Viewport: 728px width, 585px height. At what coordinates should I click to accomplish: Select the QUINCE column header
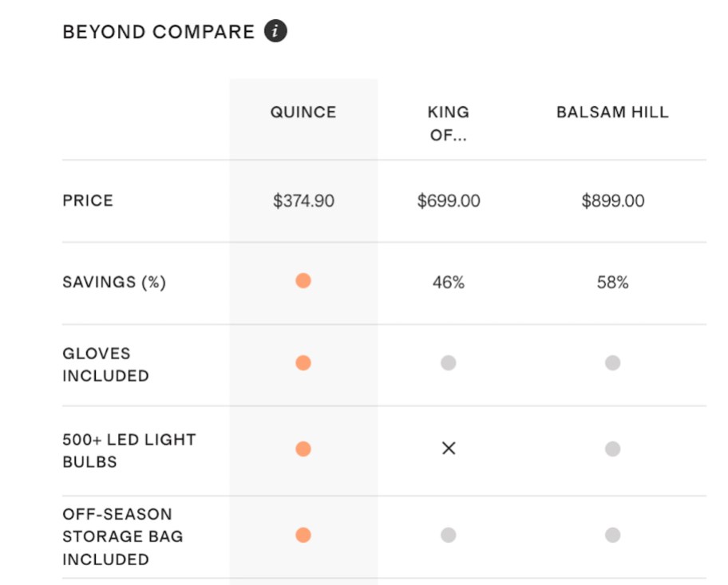(303, 112)
